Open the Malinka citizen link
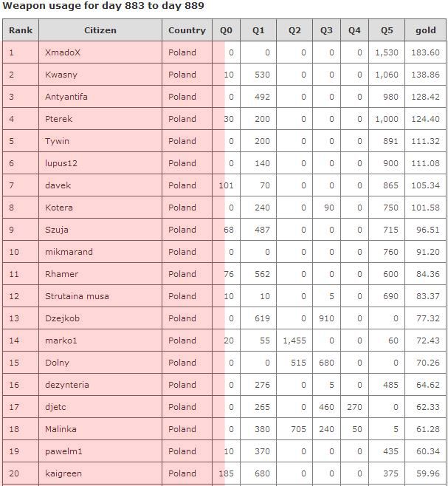The height and width of the screenshot is (486, 448). (61, 429)
